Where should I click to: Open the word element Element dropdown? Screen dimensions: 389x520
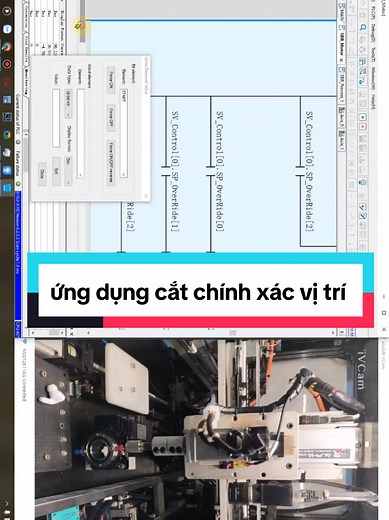click(80, 133)
